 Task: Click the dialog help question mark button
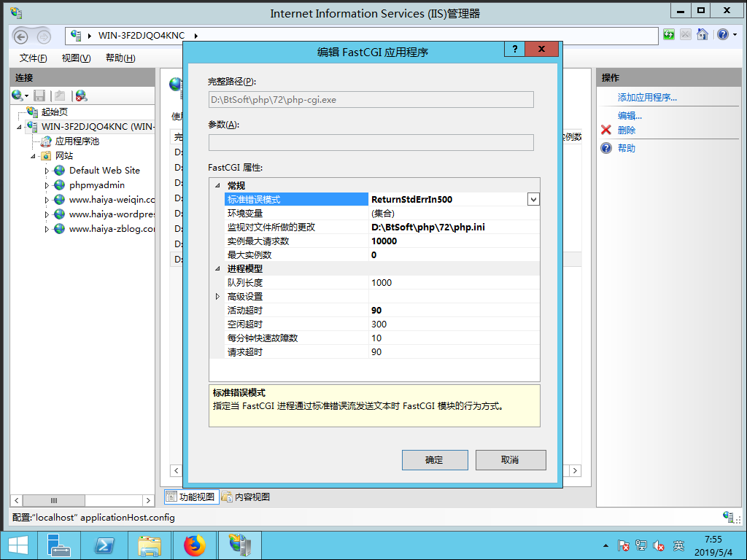point(514,49)
